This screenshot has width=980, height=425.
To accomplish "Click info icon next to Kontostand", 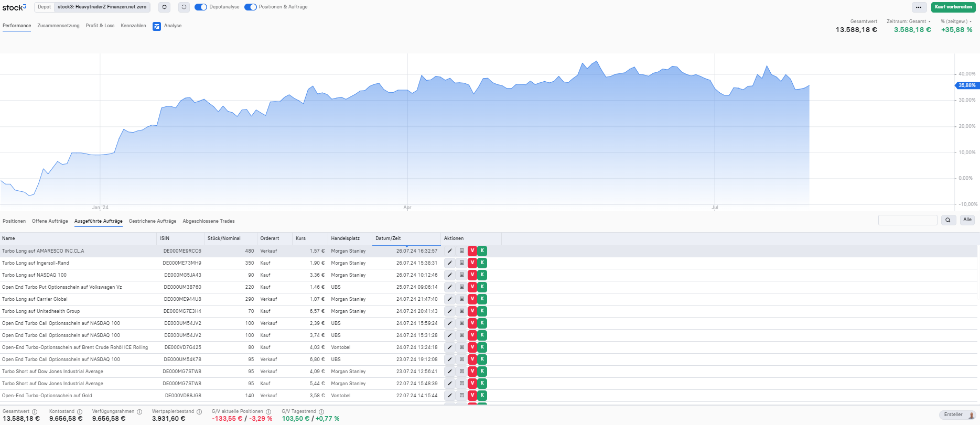I will coord(80,412).
